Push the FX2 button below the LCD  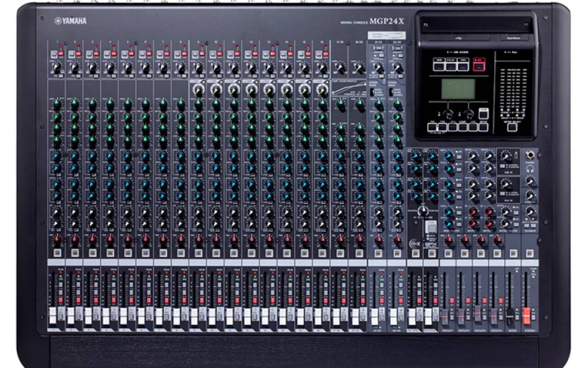[x=442, y=127]
